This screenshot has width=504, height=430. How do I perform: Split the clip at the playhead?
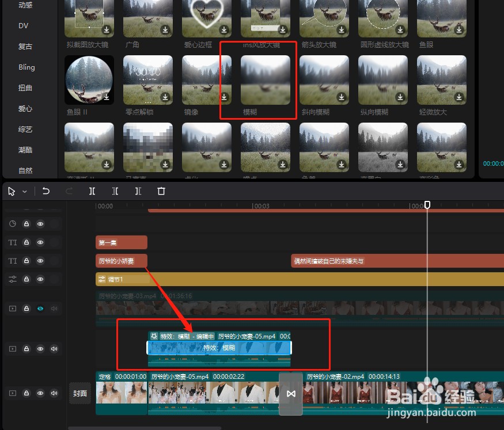[x=92, y=191]
